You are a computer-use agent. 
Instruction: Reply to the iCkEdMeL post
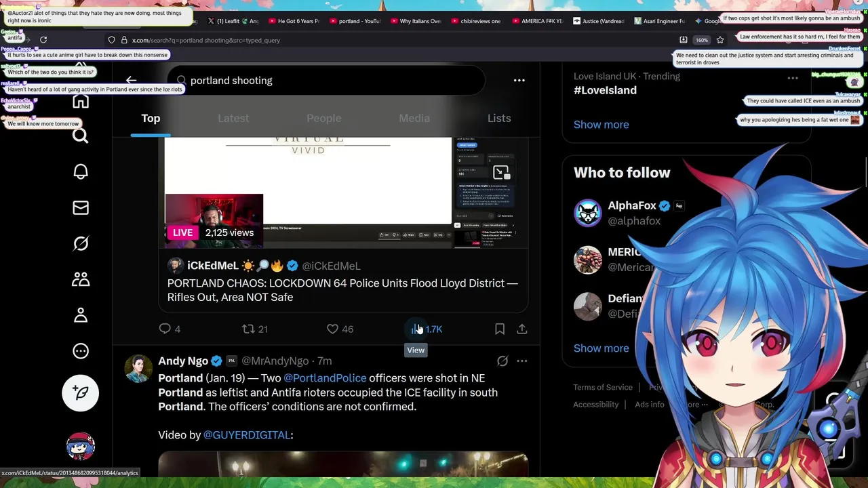point(170,329)
